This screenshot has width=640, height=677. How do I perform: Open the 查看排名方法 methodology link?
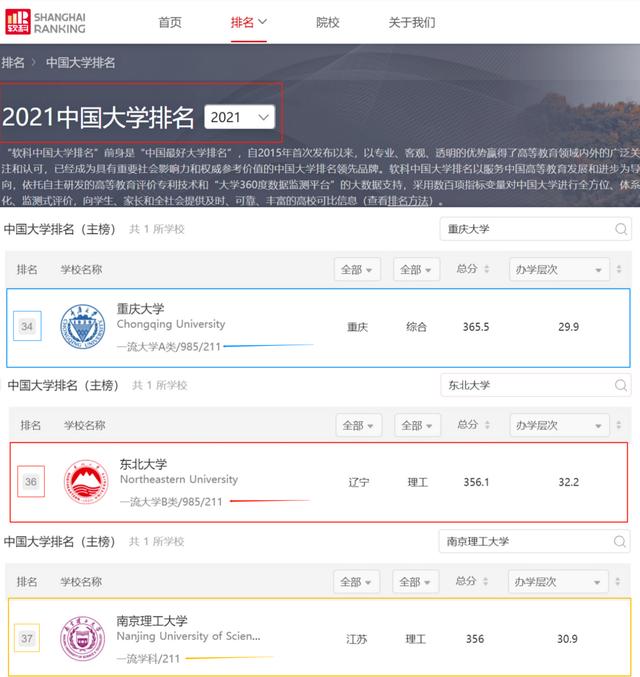[398, 201]
